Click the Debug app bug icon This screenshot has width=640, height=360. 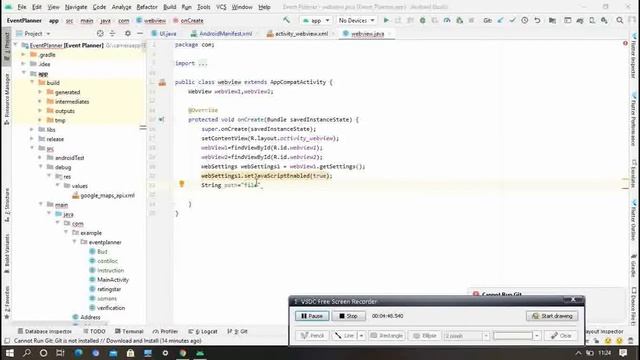(x=422, y=20)
